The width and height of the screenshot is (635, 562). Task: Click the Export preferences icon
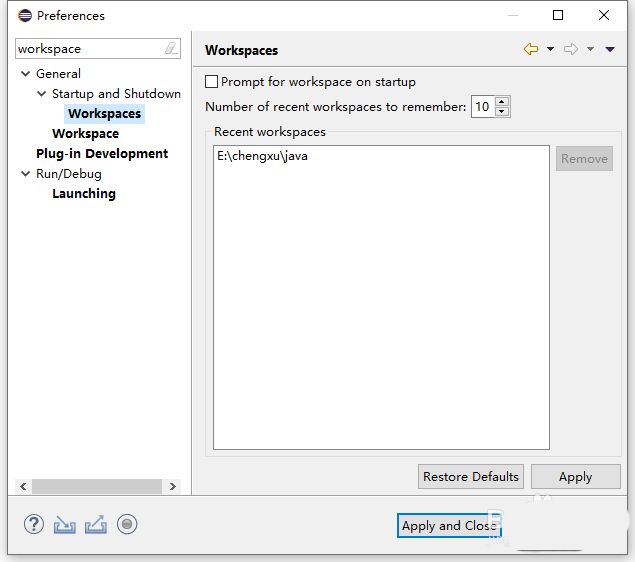click(96, 525)
